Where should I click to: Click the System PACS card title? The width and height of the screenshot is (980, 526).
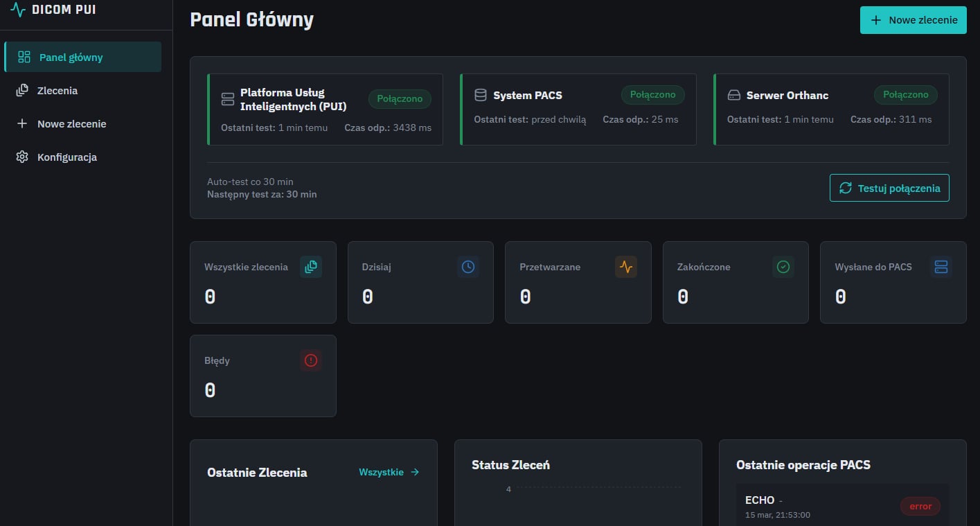point(528,95)
